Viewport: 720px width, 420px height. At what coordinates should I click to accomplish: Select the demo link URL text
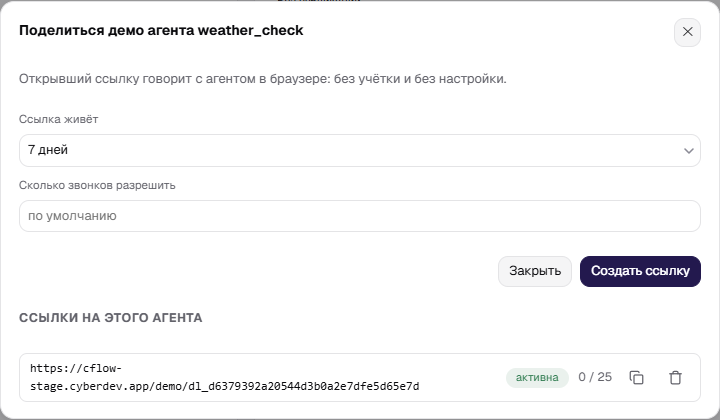coord(225,377)
